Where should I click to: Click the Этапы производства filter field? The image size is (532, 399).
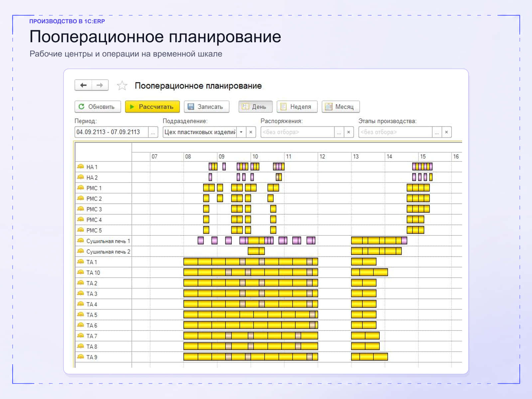coord(396,132)
